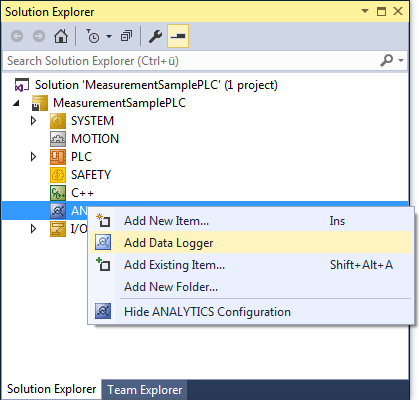
Task: Select the SAFETY tree item
Action: pos(91,175)
